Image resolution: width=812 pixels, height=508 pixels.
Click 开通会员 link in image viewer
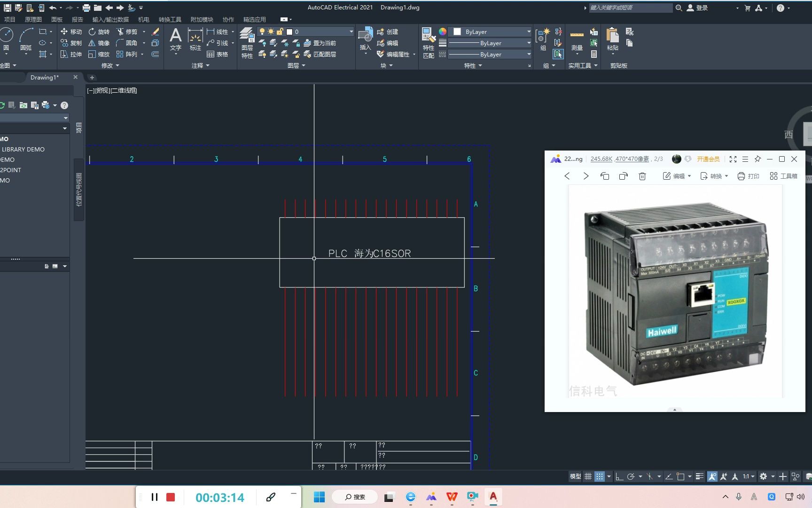[708, 159]
